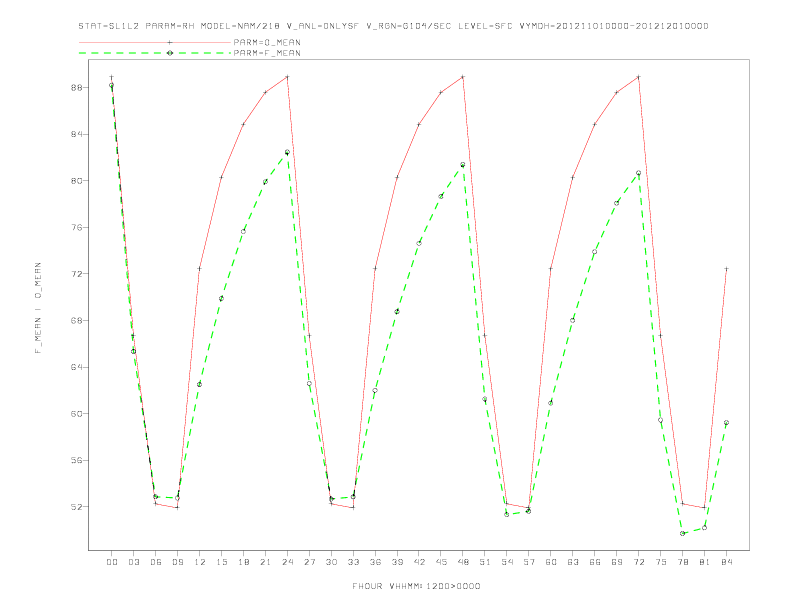This screenshot has width=792, height=612.
Task: Click the x-axis tick label 69
Action: (617, 562)
